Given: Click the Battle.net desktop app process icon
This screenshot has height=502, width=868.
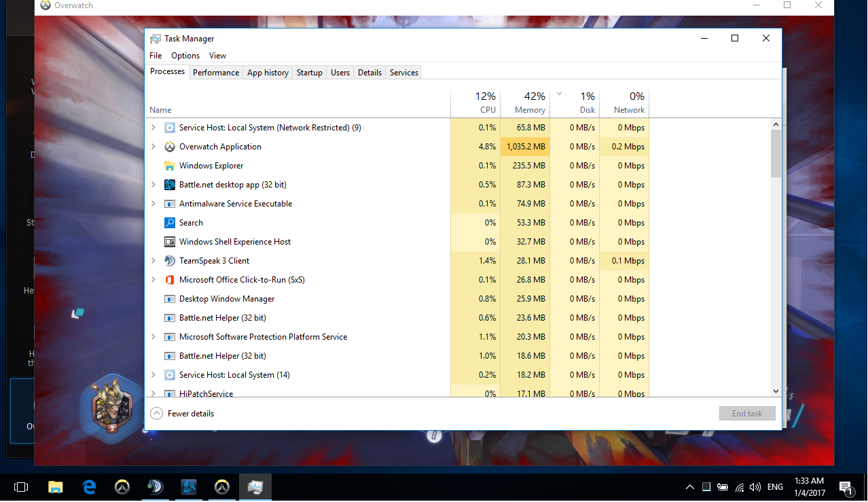Looking at the screenshot, I should tap(170, 185).
